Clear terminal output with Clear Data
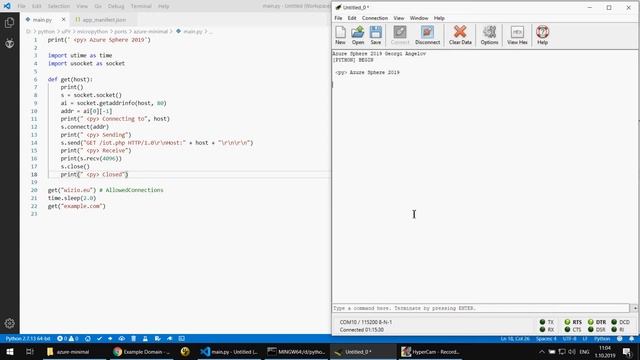640x360 pixels. 460,35
